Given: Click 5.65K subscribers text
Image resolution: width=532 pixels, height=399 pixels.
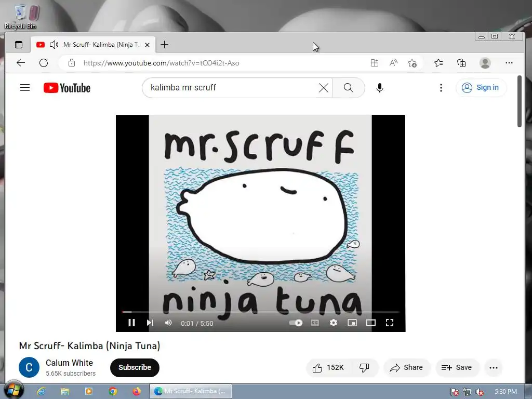Looking at the screenshot, I should pyautogui.click(x=71, y=373).
